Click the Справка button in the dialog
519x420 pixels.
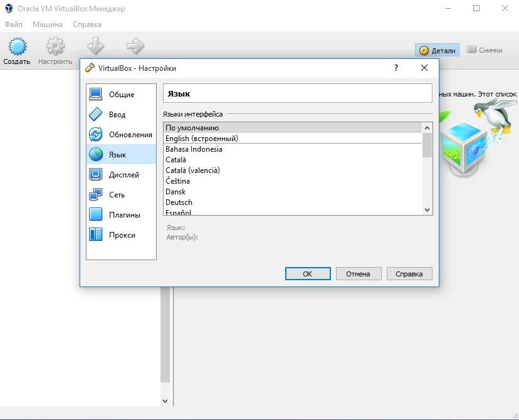[x=409, y=274]
